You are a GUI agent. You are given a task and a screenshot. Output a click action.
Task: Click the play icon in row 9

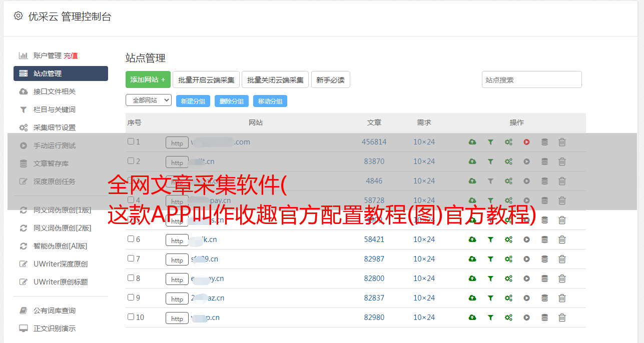coord(526,298)
